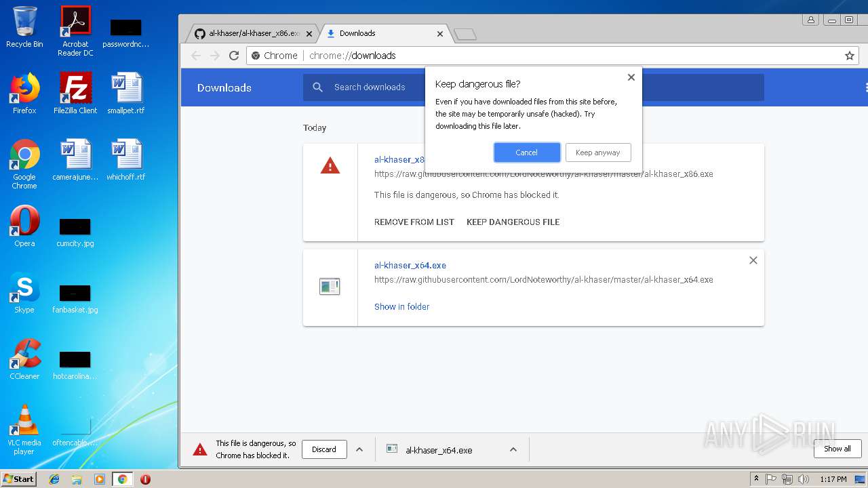Open smallpet.rtf document
Viewport: 868px width, 488px height.
[126, 94]
